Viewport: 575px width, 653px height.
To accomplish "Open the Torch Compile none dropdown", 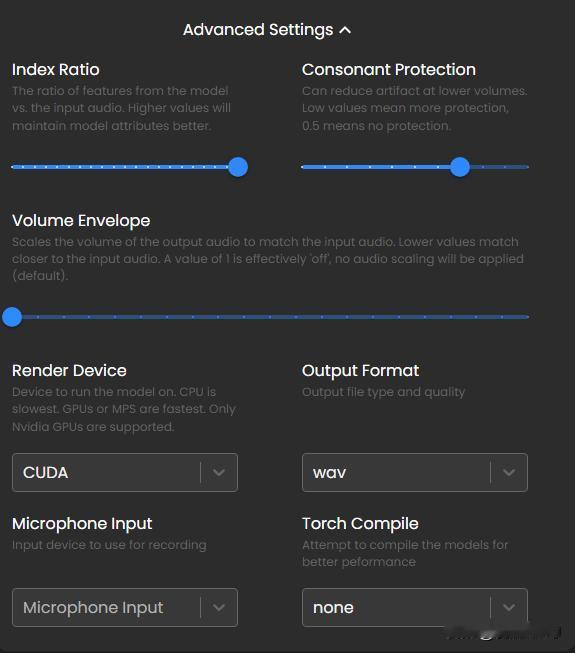I will tap(415, 607).
